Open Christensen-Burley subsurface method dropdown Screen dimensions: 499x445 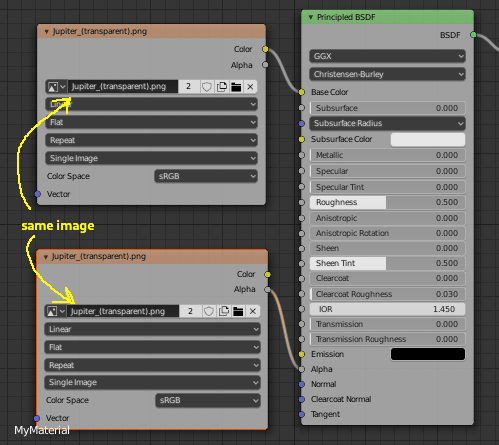387,74
